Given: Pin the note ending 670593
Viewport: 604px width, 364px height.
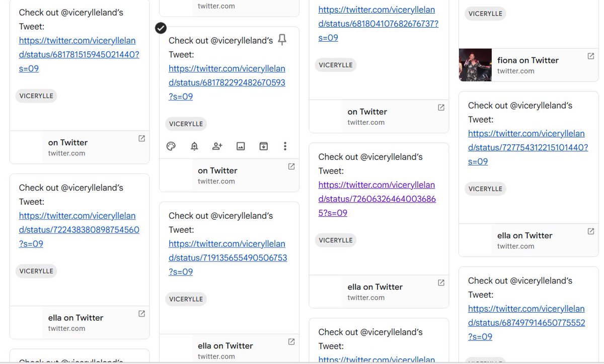Looking at the screenshot, I should tap(282, 40).
